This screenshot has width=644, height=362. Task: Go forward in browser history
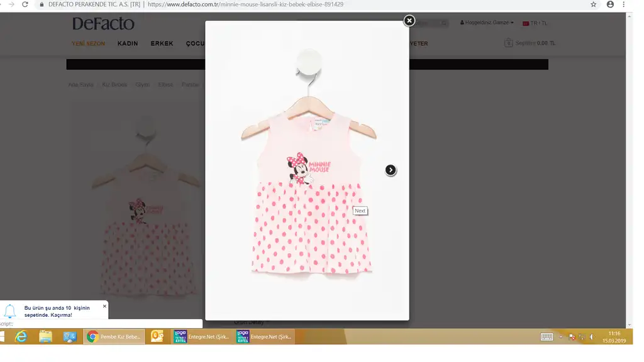click(x=11, y=4)
